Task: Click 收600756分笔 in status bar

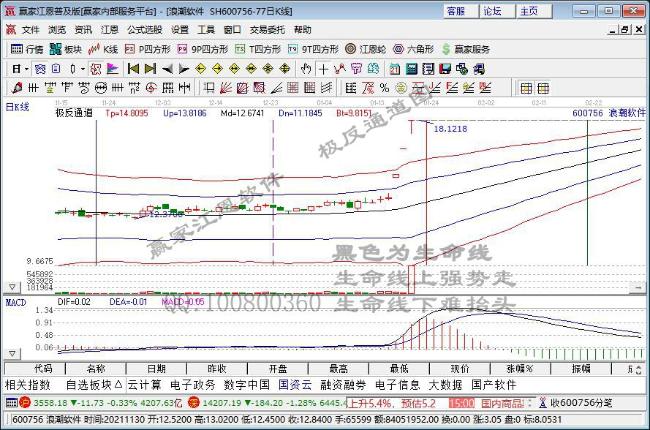Action: point(581,403)
